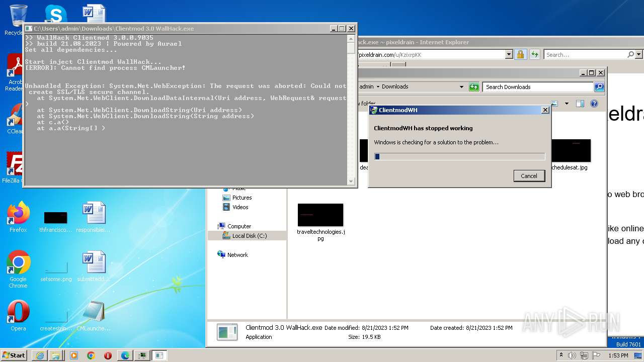Open Word document icon beside Skype
This screenshot has height=362, width=644.
point(94,14)
